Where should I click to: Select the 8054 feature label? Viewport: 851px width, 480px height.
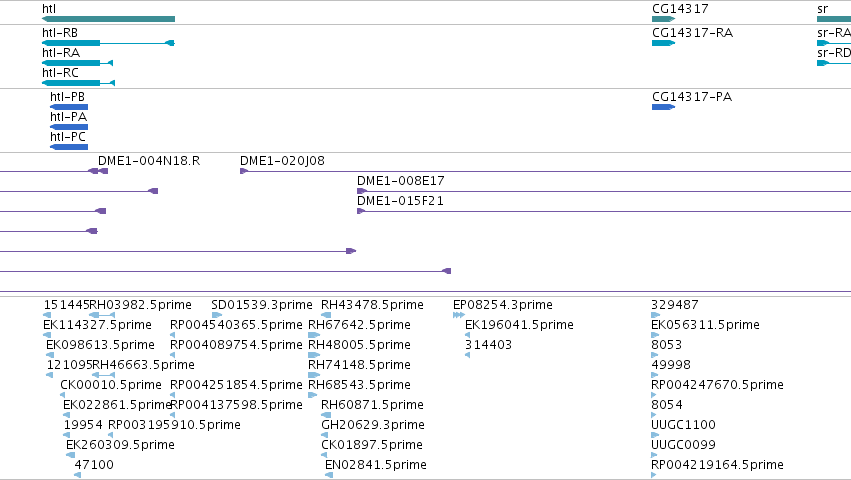pyautogui.click(x=666, y=405)
